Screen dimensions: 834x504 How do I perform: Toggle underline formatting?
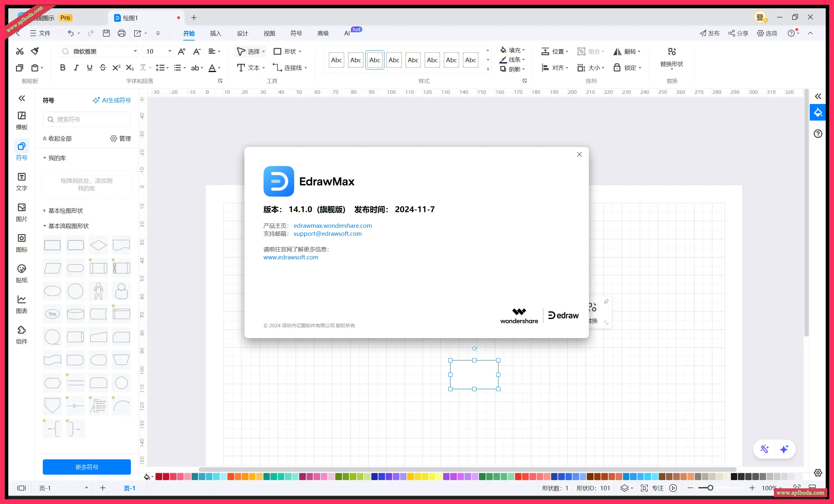coord(89,67)
